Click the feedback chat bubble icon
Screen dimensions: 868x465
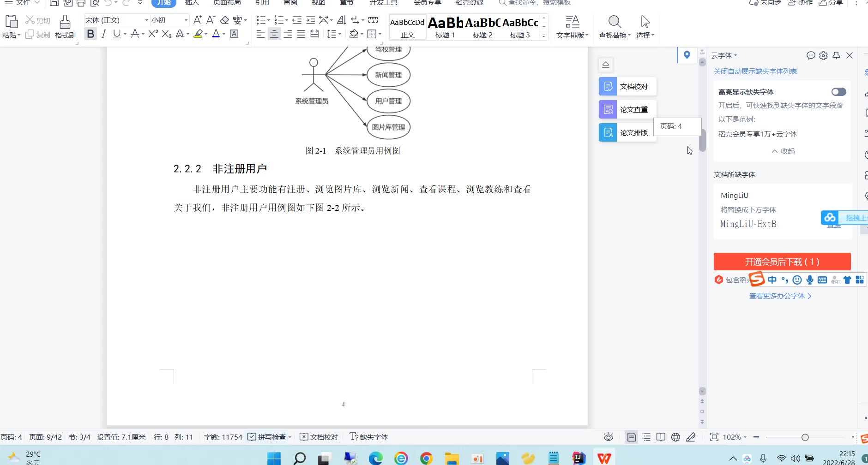pos(811,55)
